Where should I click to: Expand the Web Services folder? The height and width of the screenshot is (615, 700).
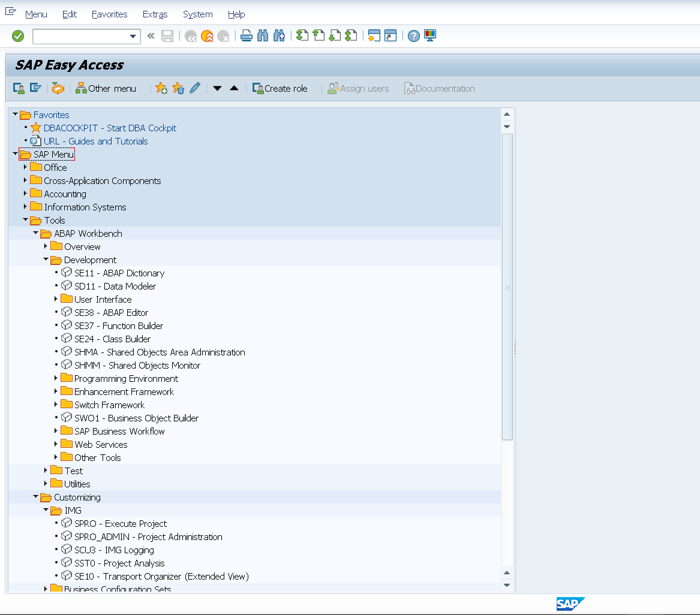(x=56, y=444)
